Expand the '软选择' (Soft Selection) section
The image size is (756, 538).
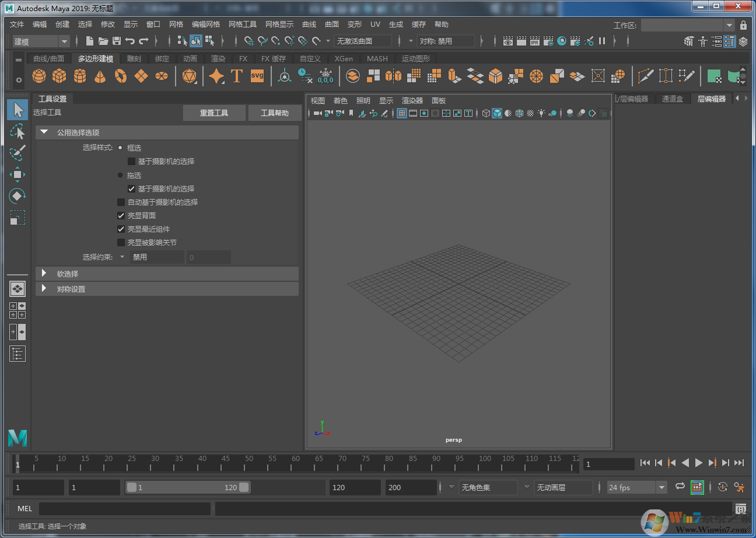(44, 273)
